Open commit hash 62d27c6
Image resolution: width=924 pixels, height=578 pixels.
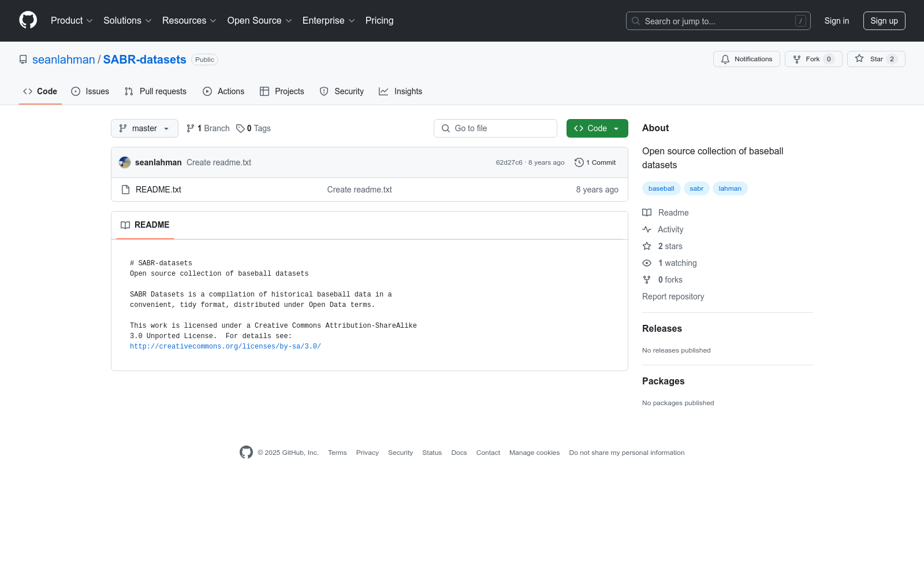pos(509,162)
